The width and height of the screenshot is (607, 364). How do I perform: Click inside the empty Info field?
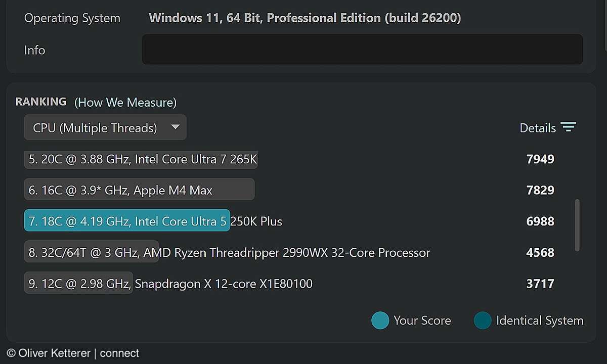[362, 49]
